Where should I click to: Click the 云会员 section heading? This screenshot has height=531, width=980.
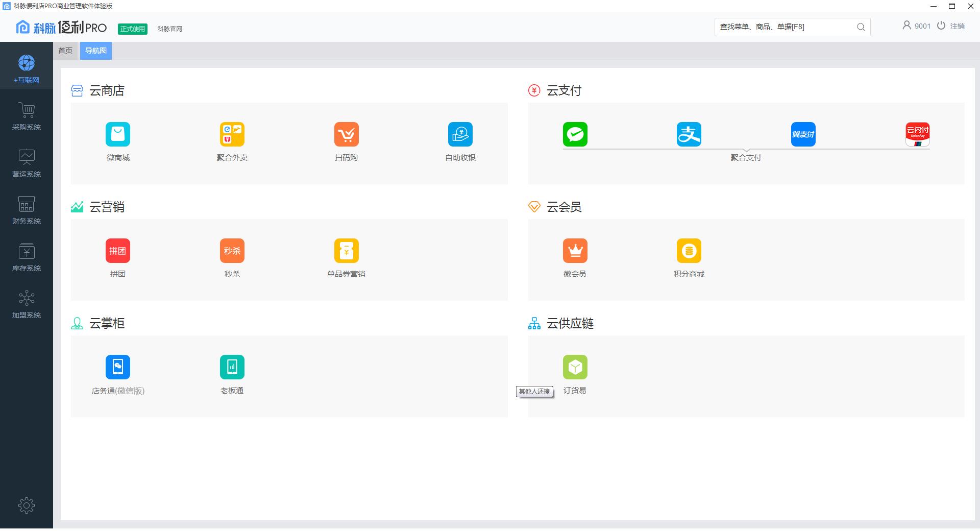click(x=564, y=207)
